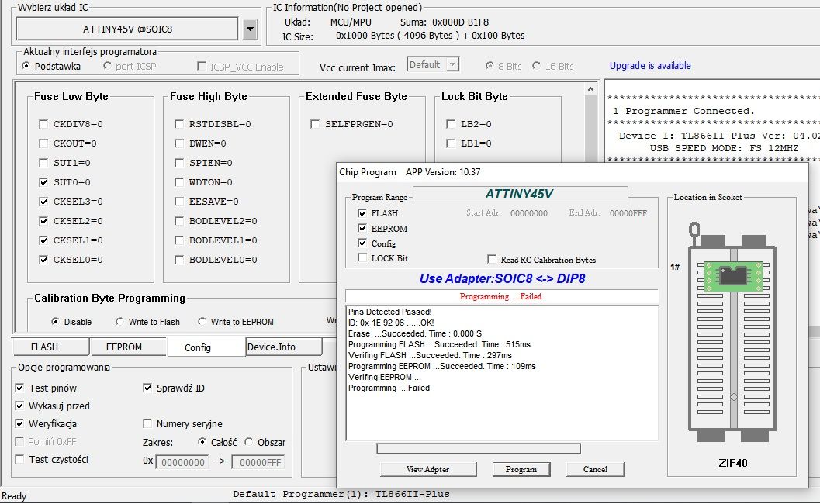
Task: Uncheck FLASH in Program Range
Action: point(362,212)
